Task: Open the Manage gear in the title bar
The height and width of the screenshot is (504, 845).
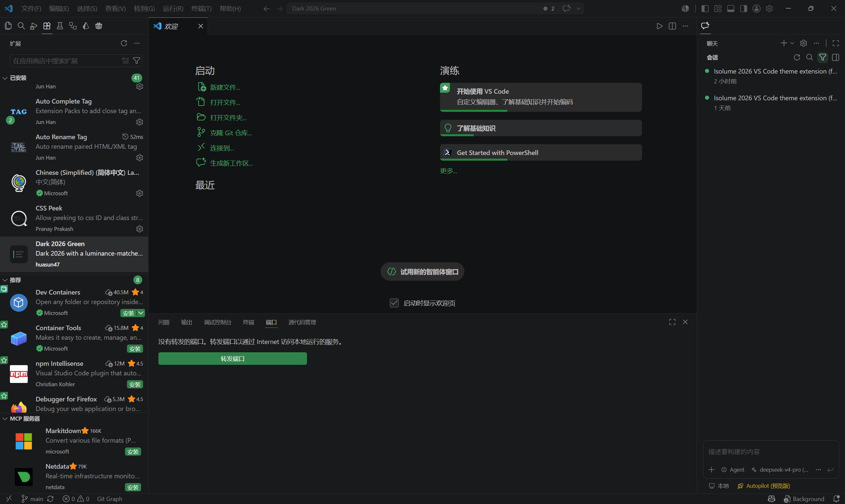Action: pos(769,9)
